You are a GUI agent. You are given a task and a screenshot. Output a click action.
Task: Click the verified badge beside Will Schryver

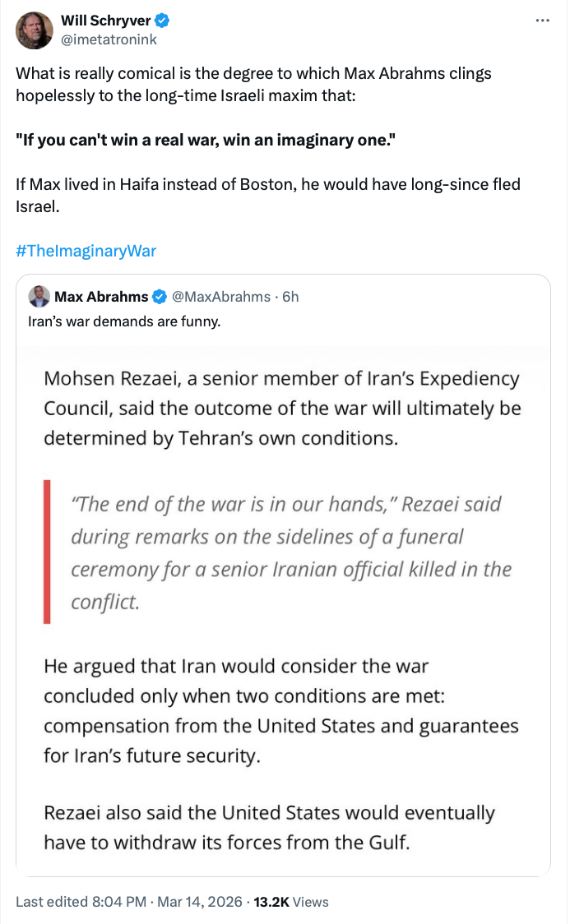[x=163, y=21]
